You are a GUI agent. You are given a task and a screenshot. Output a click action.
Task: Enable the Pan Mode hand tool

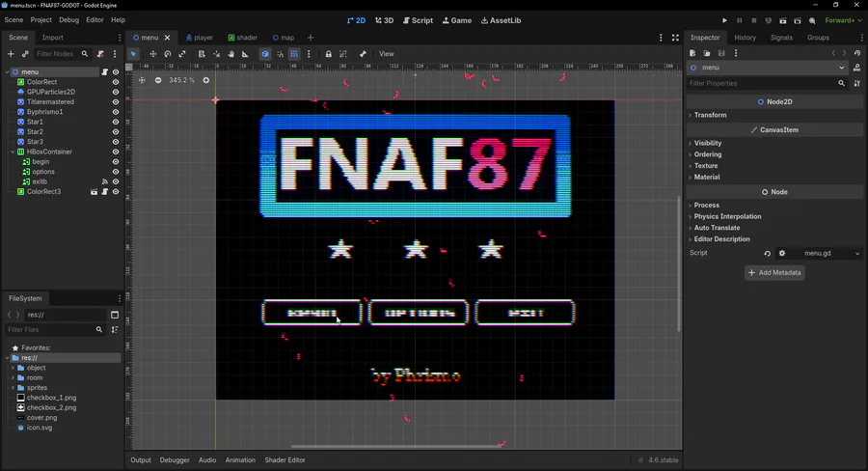click(231, 54)
